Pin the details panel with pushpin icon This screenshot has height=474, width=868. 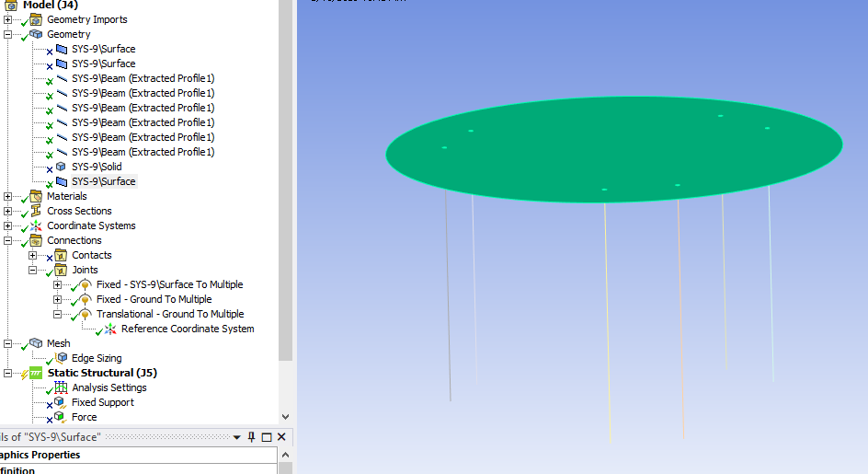pyautogui.click(x=251, y=437)
